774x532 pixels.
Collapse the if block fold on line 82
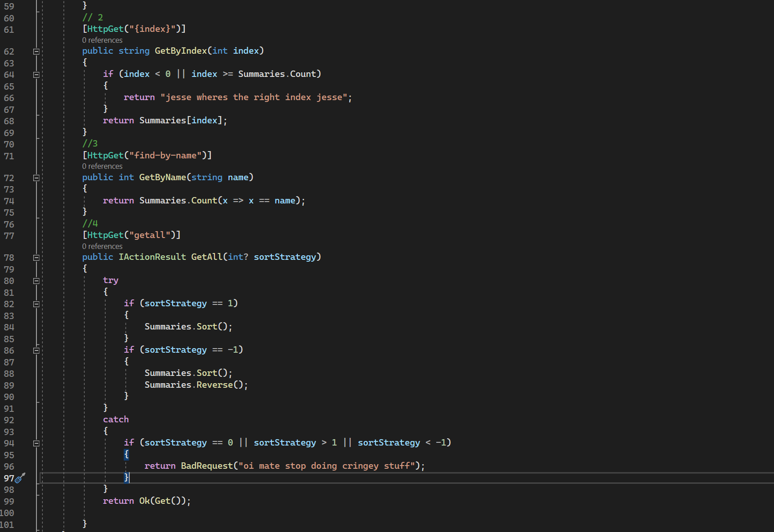click(x=36, y=303)
